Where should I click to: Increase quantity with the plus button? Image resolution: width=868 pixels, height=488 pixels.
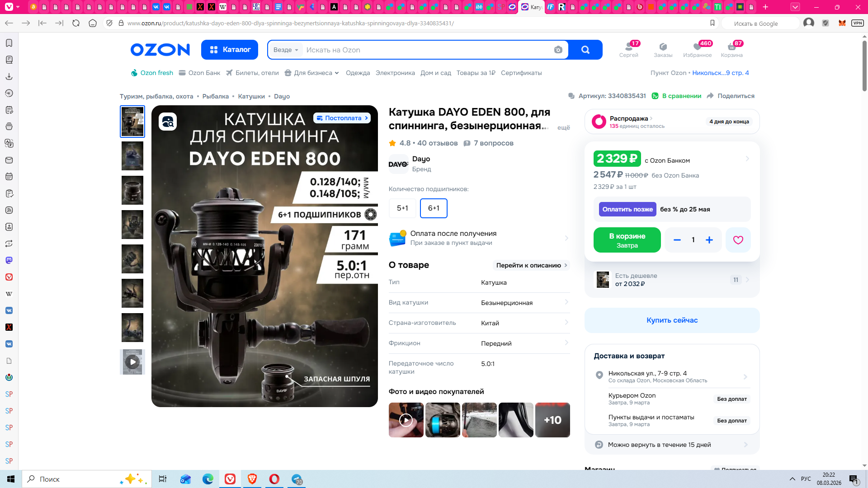[x=709, y=240]
